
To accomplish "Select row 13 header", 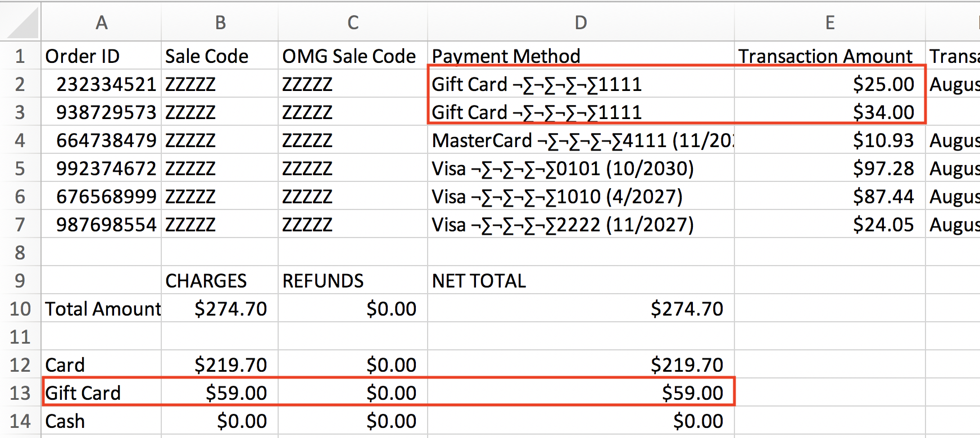I will [x=20, y=393].
